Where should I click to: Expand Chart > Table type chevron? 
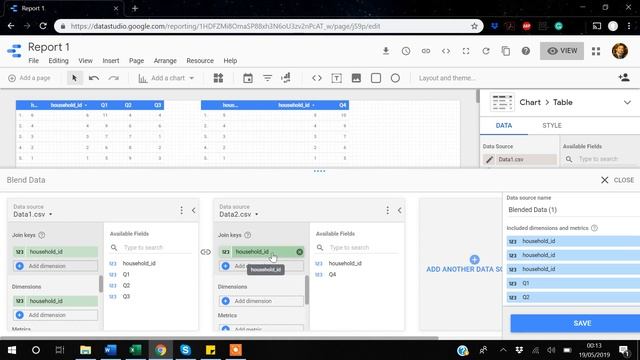(627, 102)
